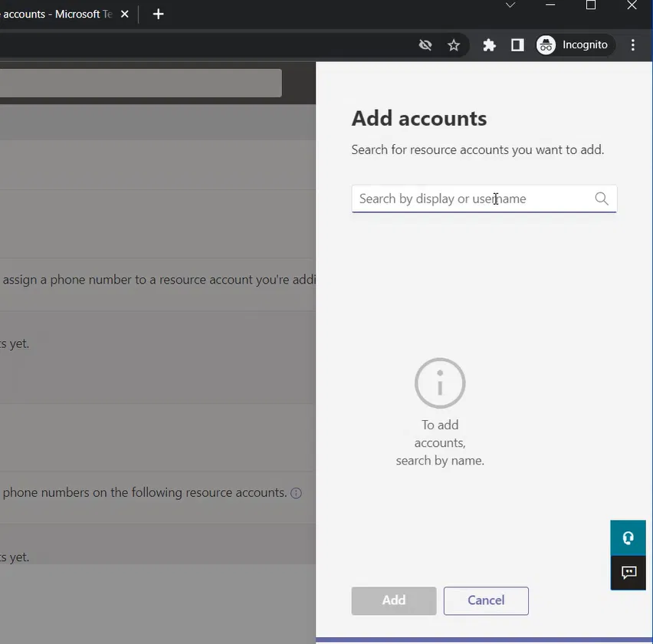Click the blocked cookies eye icon
The width and height of the screenshot is (653, 644).
tap(425, 45)
